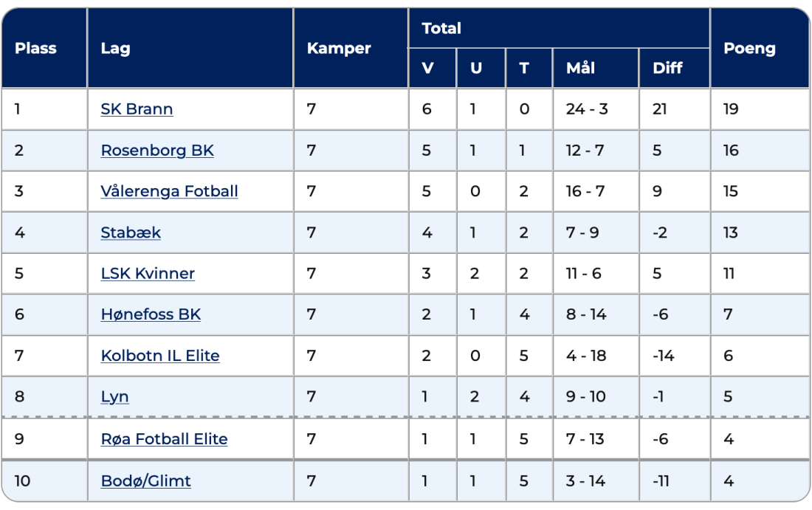The width and height of the screenshot is (812, 510).
Task: Click the Poeng column header
Action: click(x=749, y=49)
